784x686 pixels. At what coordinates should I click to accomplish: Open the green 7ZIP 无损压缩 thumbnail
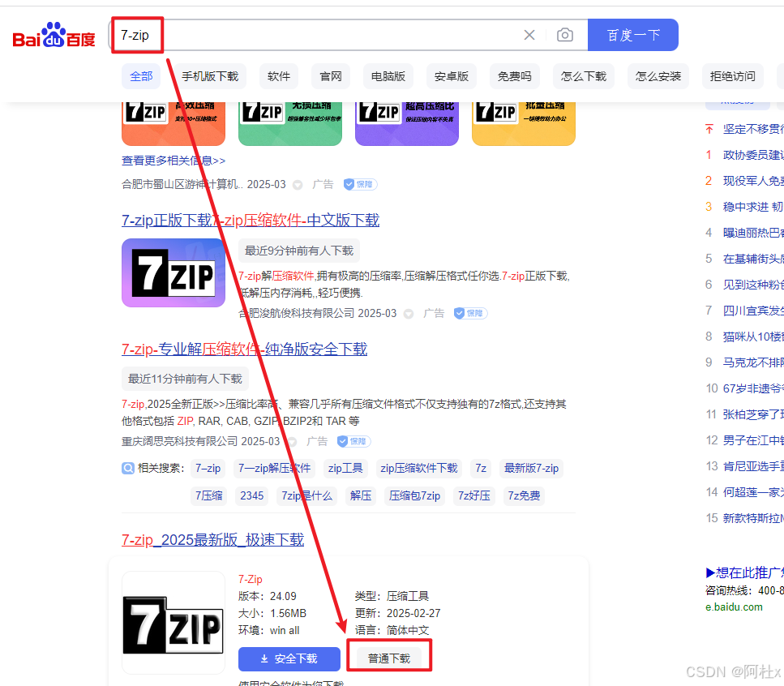point(290,123)
